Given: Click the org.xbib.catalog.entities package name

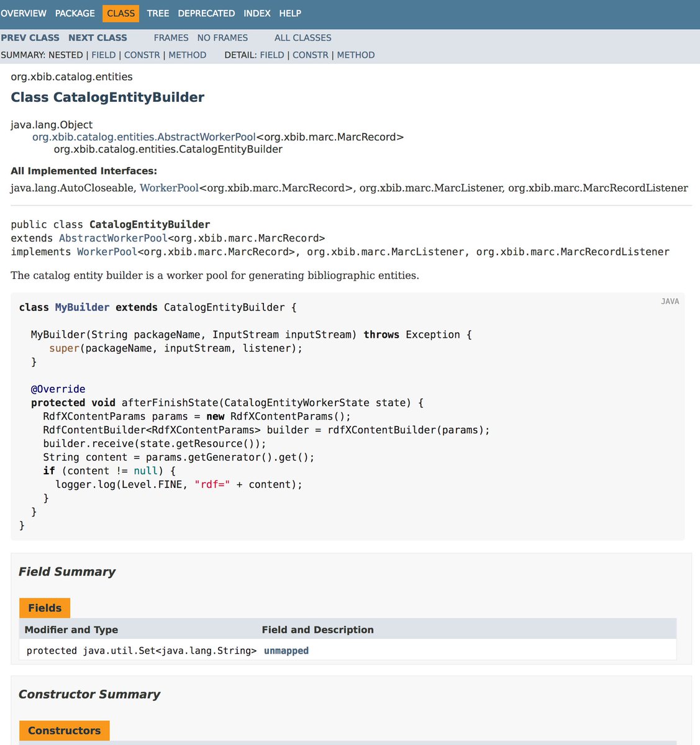Looking at the screenshot, I should coord(71,77).
